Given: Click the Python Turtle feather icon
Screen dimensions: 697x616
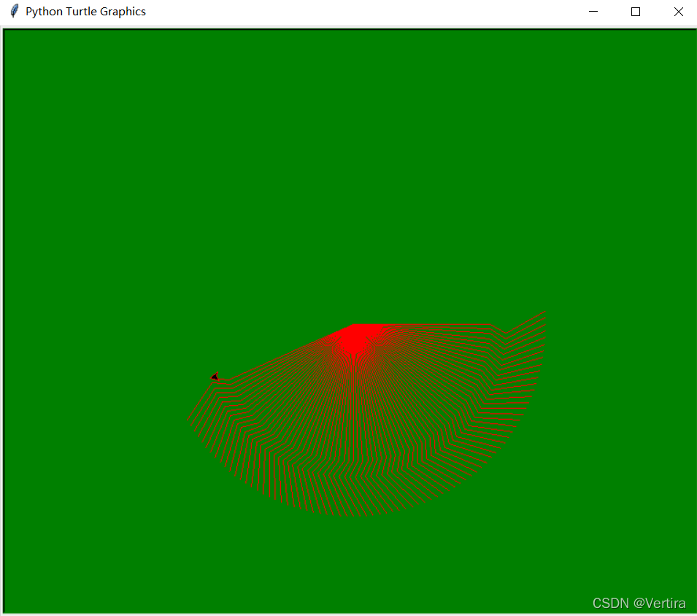Looking at the screenshot, I should click(x=14, y=11).
